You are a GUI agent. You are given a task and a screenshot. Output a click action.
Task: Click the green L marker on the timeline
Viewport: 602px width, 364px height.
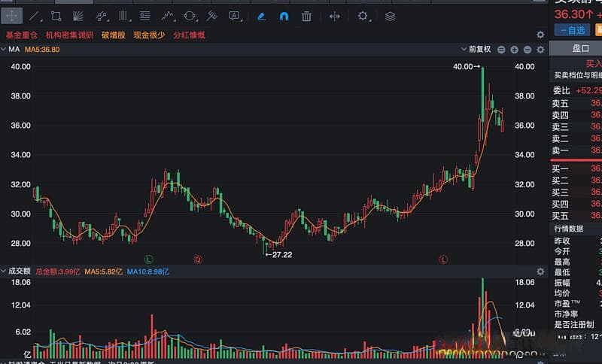pyautogui.click(x=148, y=259)
